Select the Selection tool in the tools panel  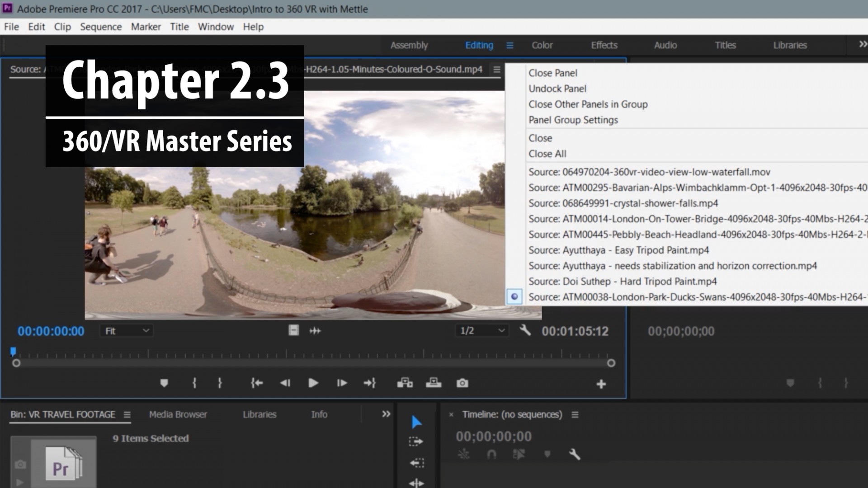pyautogui.click(x=416, y=421)
